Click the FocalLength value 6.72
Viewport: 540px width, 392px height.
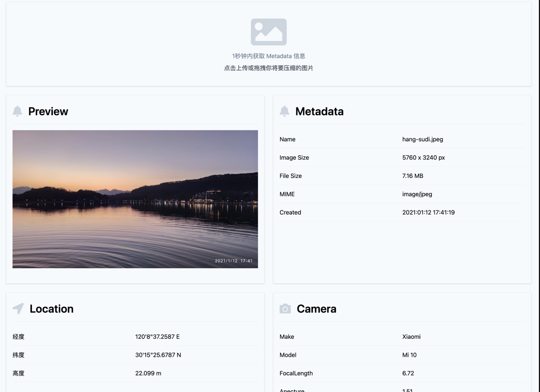408,373
